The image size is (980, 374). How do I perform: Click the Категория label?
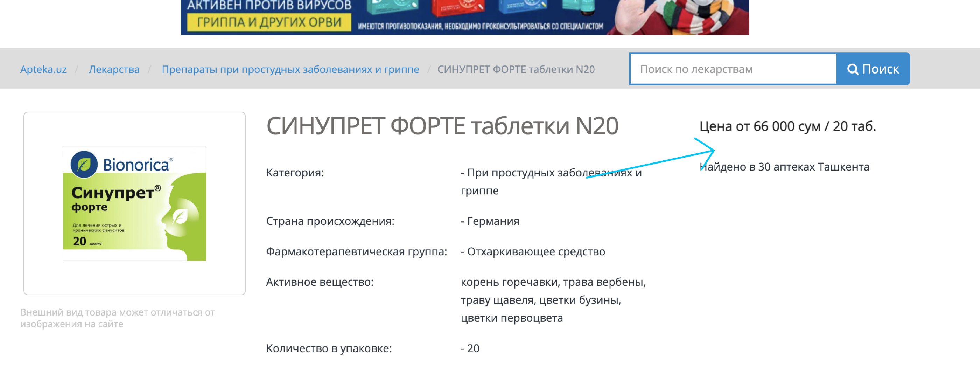coord(295,173)
